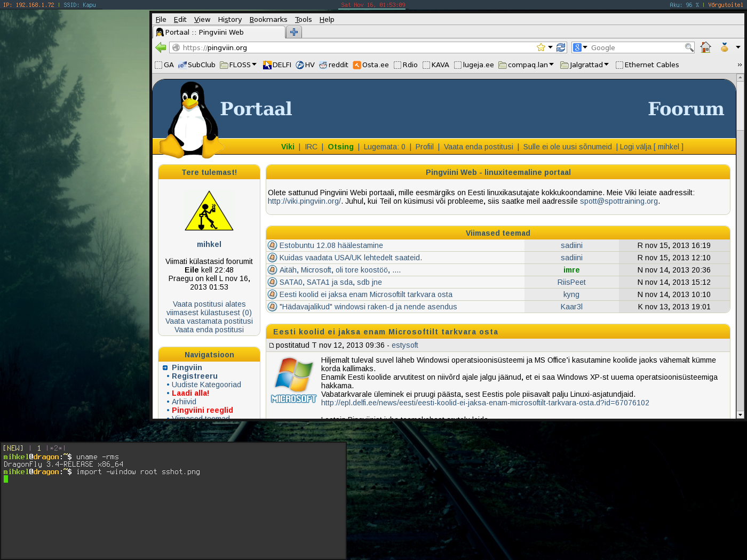747x560 pixels.
Task: Click the medal add-on toolbar icon
Action: tap(724, 47)
